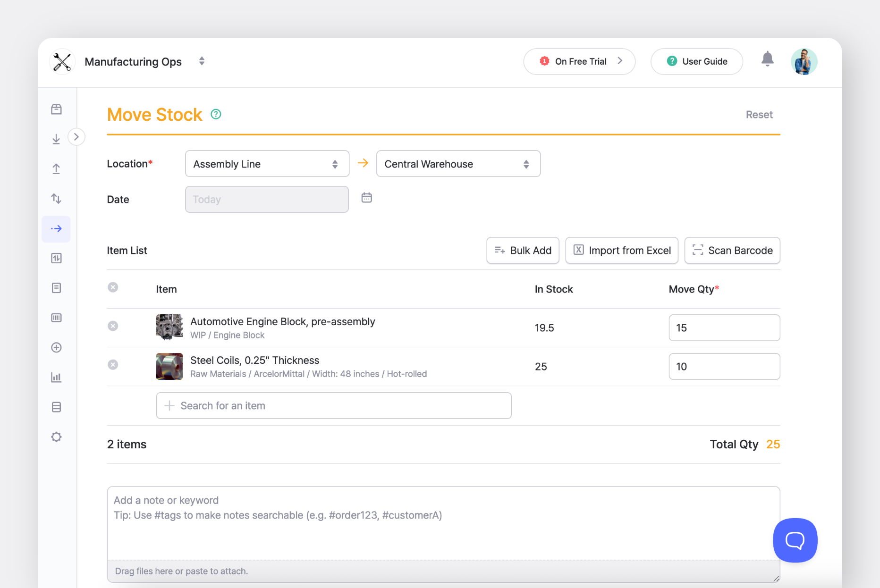880x588 pixels.
Task: Open the notification bell
Action: (x=767, y=59)
